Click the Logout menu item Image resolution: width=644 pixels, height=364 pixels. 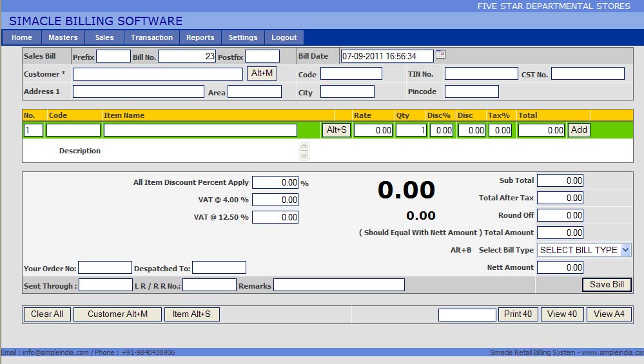tap(284, 37)
